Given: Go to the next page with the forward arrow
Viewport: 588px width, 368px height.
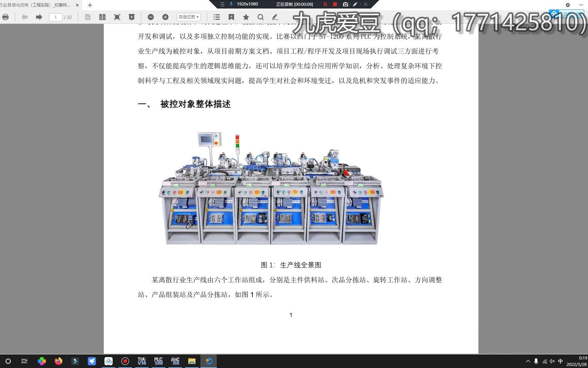Looking at the screenshot, I should pos(39,17).
